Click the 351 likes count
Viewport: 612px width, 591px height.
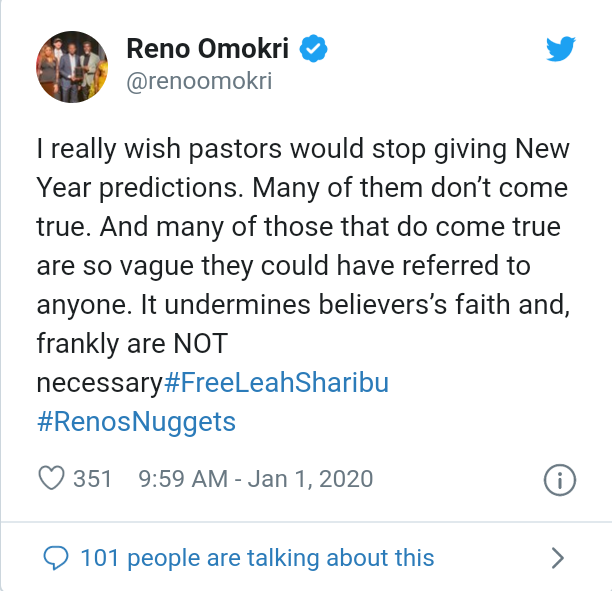pyautogui.click(x=93, y=479)
